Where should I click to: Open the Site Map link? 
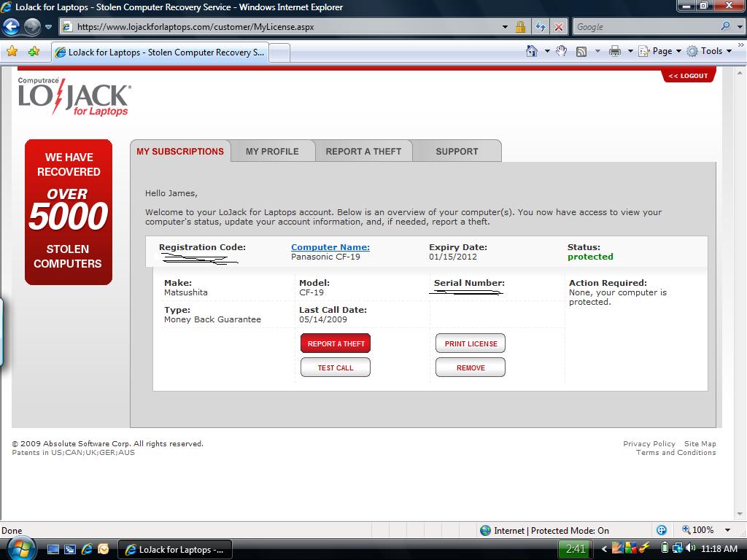pyautogui.click(x=700, y=443)
